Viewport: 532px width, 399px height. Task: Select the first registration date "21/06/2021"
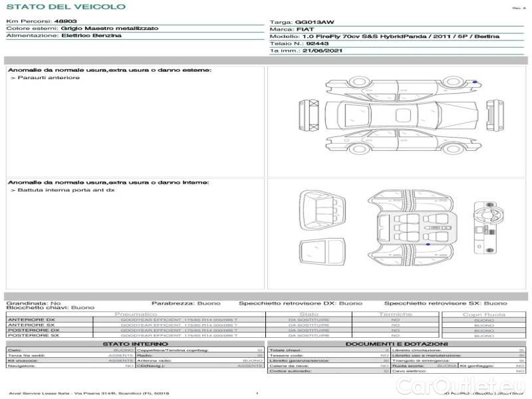click(323, 51)
